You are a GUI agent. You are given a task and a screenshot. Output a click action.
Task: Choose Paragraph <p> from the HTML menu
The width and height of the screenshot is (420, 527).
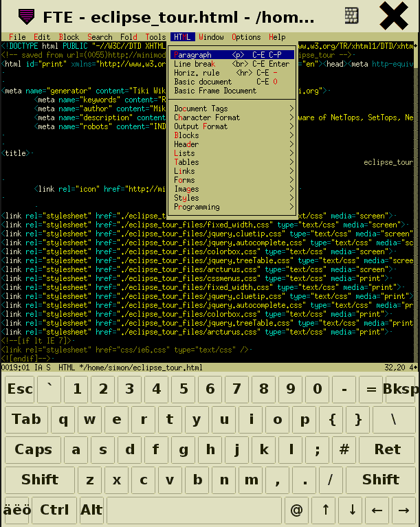[232, 55]
